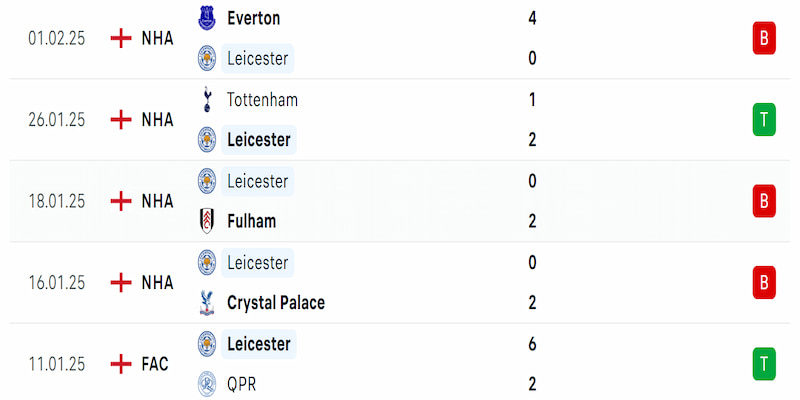
Task: Open the Tottenham team name link
Action: (x=262, y=99)
